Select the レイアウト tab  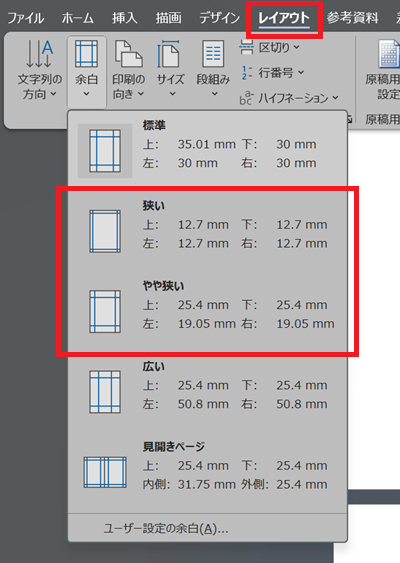point(284,18)
